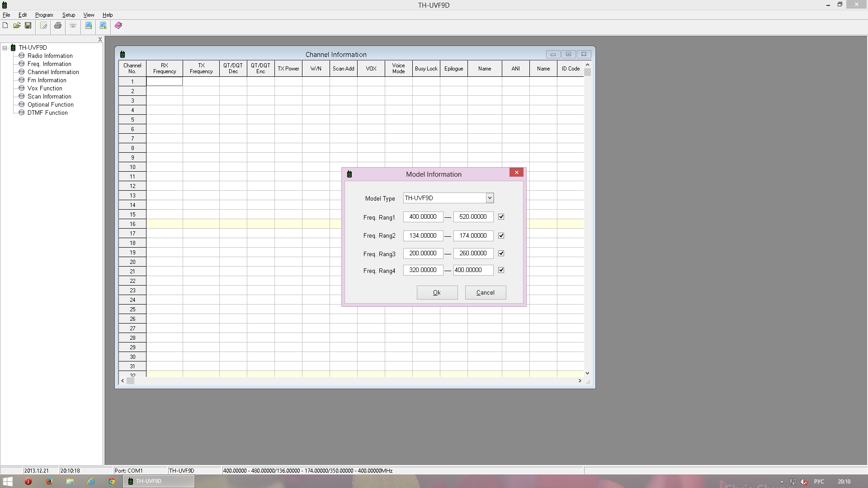This screenshot has width=868, height=488.
Task: Click write to radio toolbar icon
Action: coord(103,25)
